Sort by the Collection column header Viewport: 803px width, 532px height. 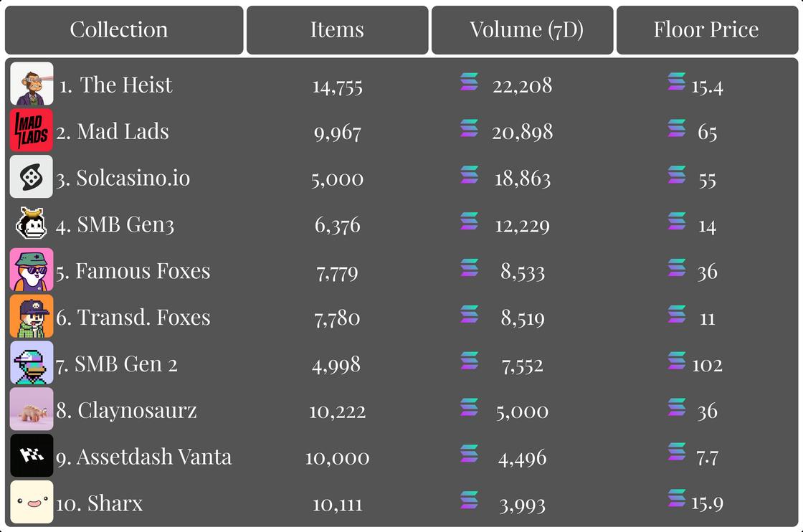[124, 29]
